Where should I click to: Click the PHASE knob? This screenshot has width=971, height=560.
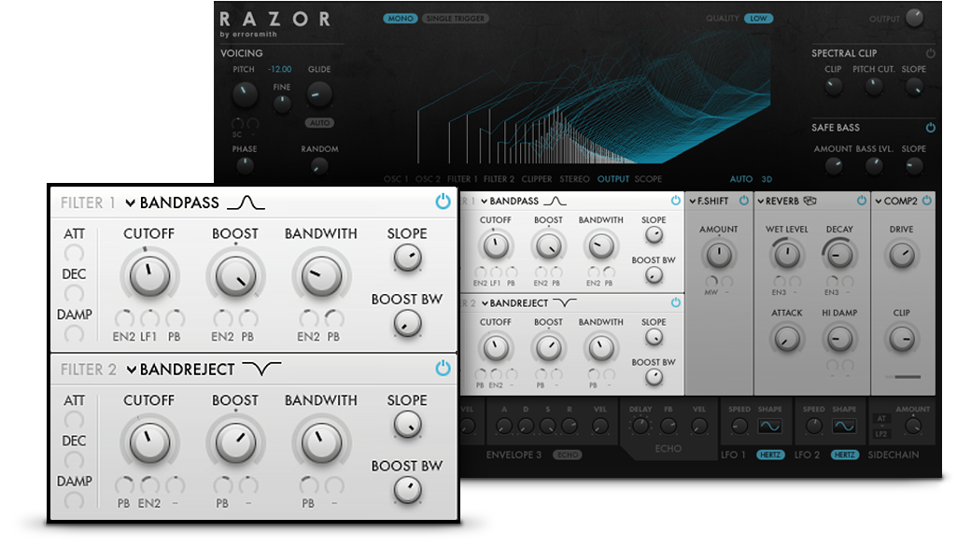pos(245,166)
